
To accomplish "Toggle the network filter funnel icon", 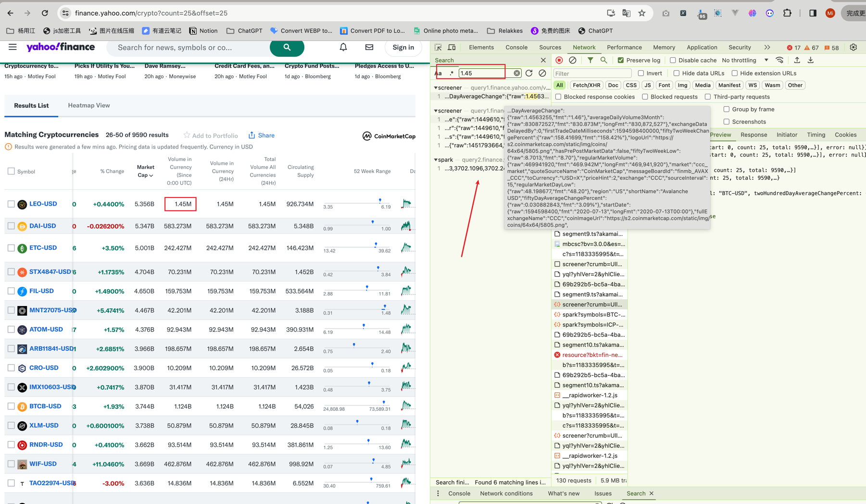I will pyautogui.click(x=590, y=60).
